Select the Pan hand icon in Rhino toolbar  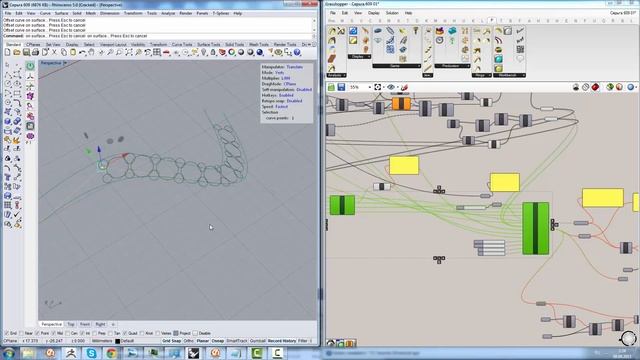(91, 52)
